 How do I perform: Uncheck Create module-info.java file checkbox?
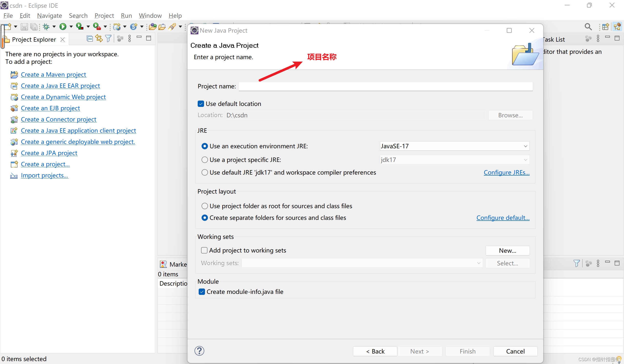pos(202,292)
